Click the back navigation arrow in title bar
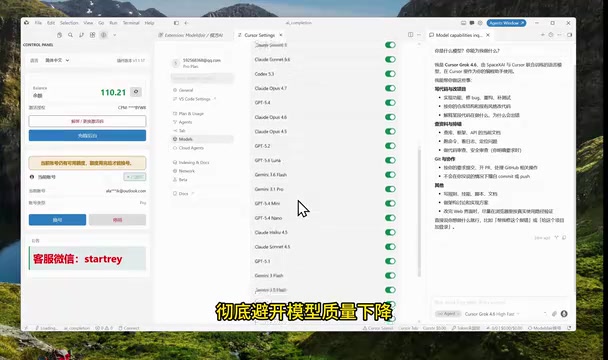 coord(186,23)
